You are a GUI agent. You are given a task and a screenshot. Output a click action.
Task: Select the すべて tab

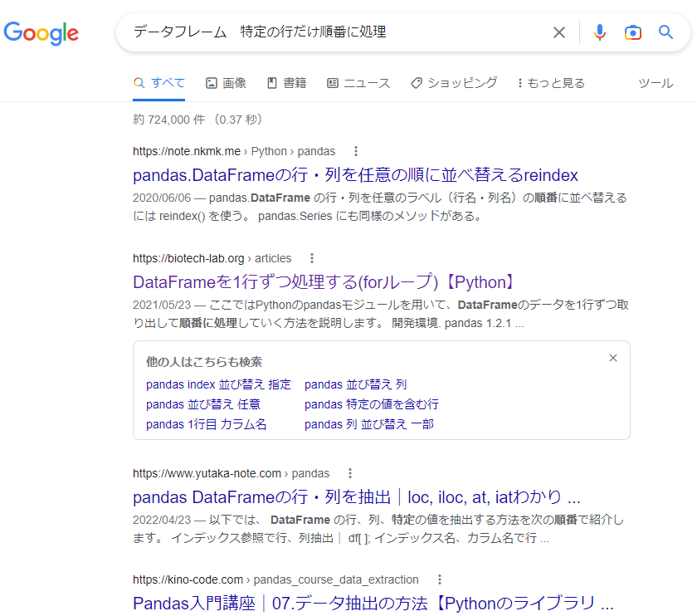159,83
